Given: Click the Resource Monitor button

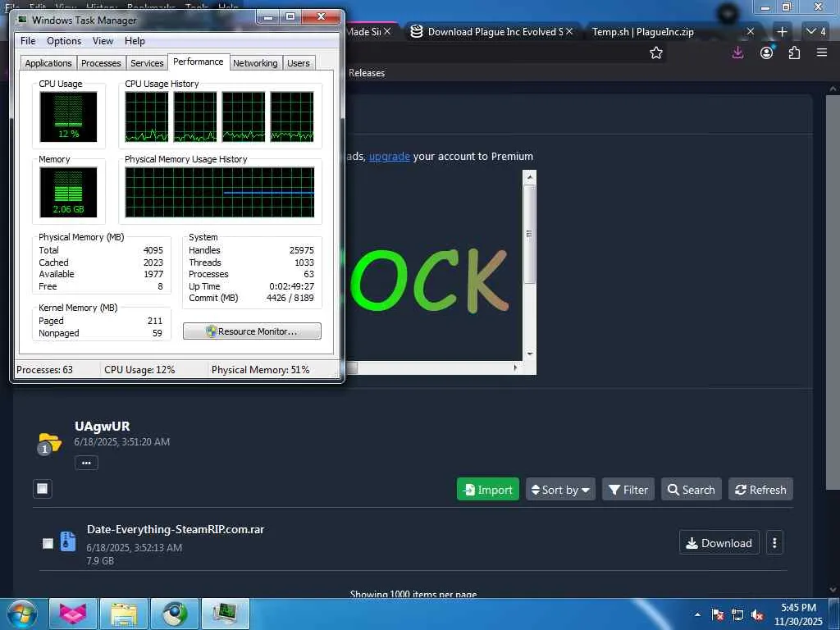Looking at the screenshot, I should click(252, 331).
